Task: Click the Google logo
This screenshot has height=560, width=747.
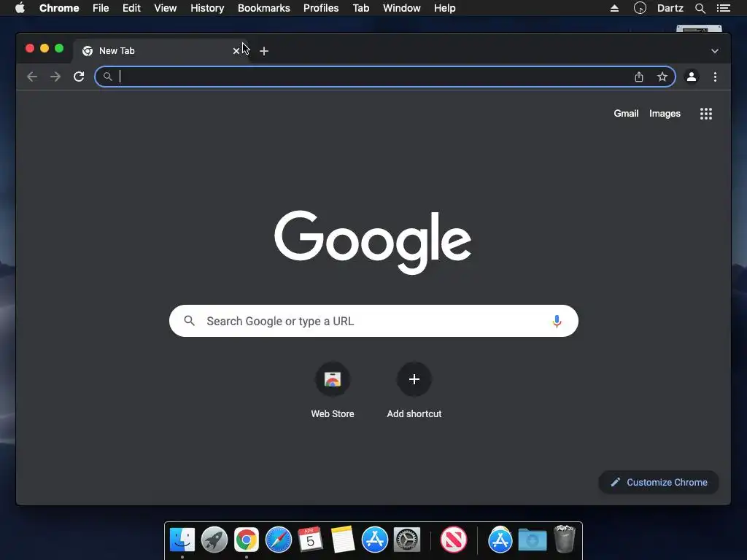Action: coord(373,242)
